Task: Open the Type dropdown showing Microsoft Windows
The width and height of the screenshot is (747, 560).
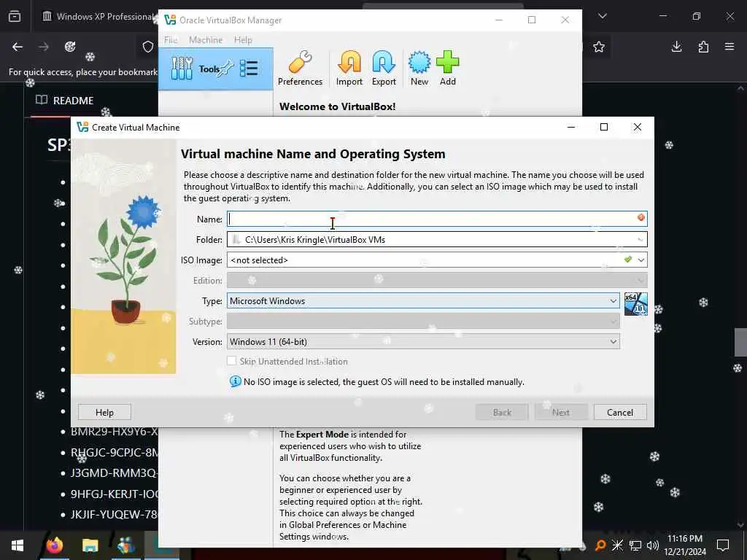Action: point(423,301)
